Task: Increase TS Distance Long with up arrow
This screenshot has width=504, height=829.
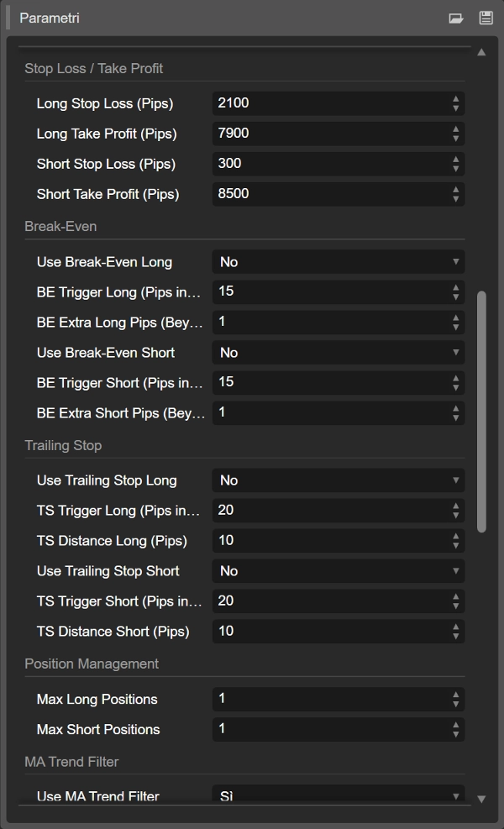Action: point(456,537)
